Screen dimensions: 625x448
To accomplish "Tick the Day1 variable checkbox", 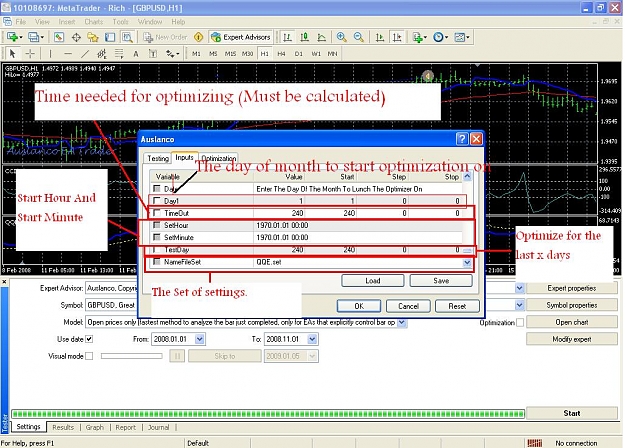I will (157, 200).
